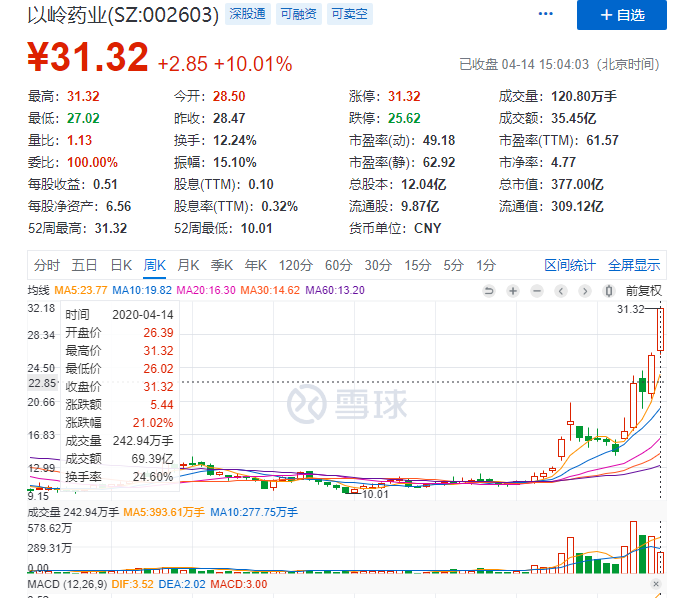Click the 可卖空 tag

[350, 14]
